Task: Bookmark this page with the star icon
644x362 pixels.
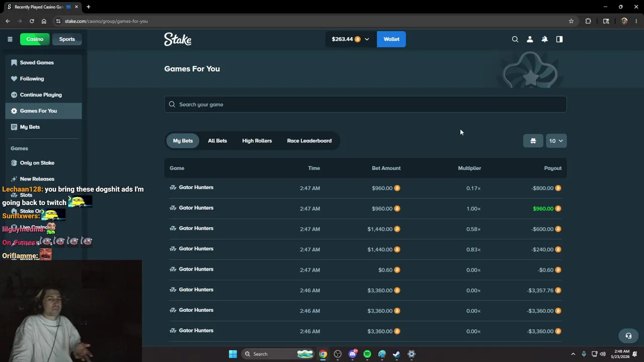Action: click(571, 21)
